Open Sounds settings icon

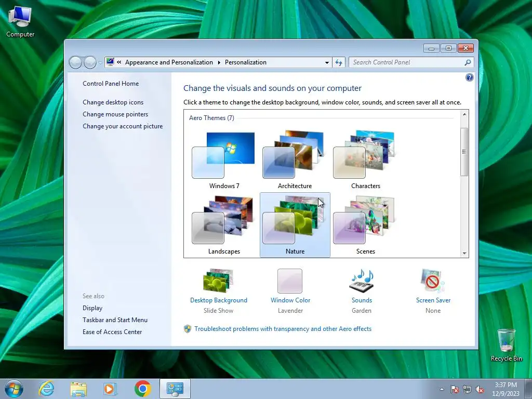362,281
